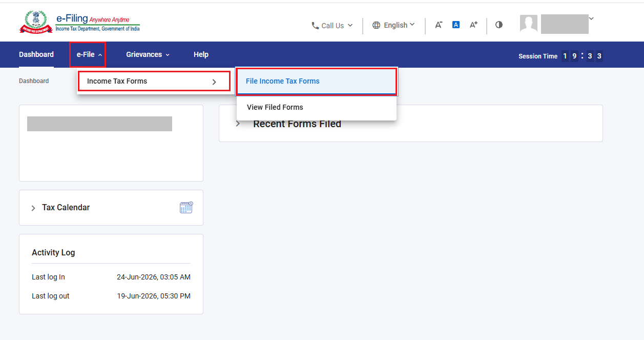
Task: Open the Dashboard tab in navigation bar
Action: (36, 54)
